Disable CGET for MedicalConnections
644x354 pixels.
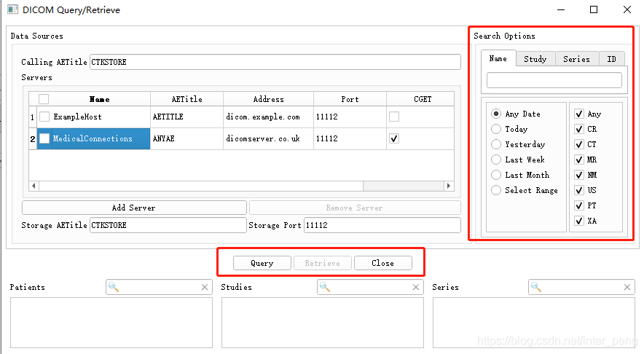(x=394, y=138)
